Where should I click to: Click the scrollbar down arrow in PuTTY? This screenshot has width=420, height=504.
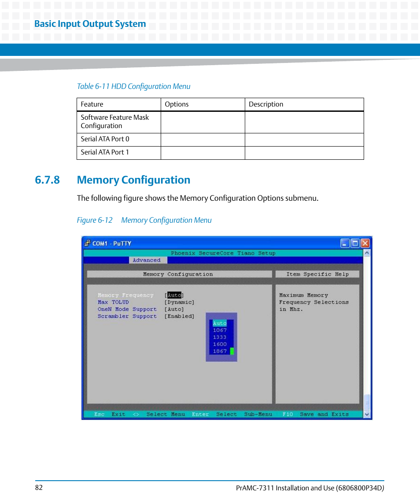click(367, 415)
